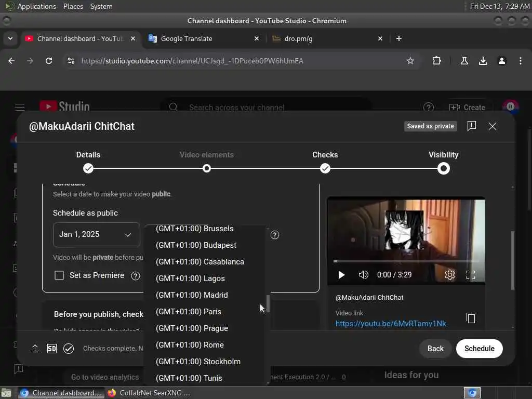The image size is (532, 399).
Task: Play the video preview
Action: coord(341,275)
